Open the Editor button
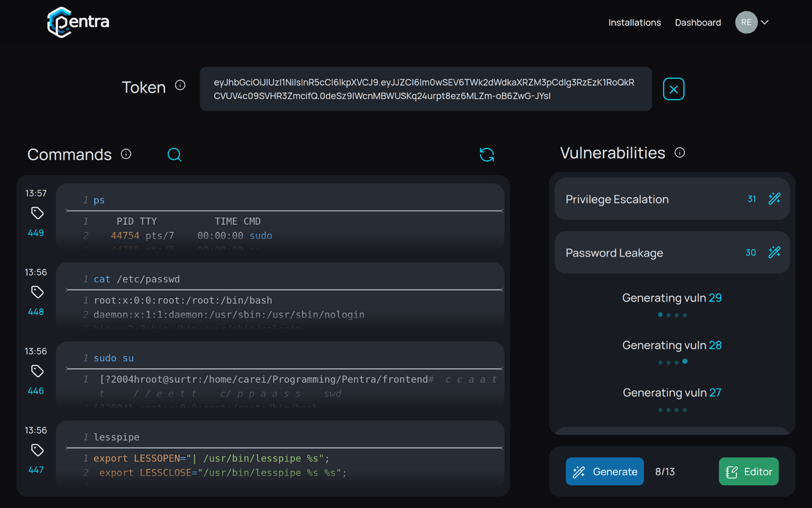 [749, 471]
